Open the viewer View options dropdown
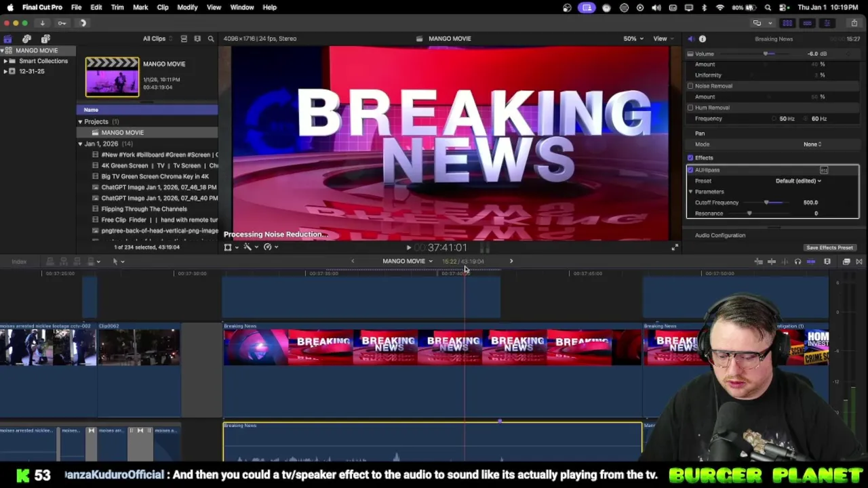The image size is (868, 488). 663,39
